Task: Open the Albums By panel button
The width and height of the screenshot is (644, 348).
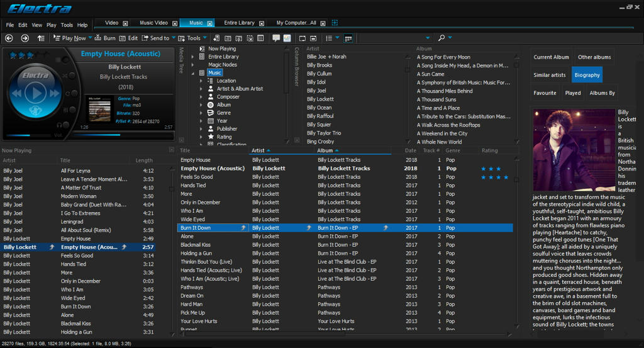Action: 602,93
